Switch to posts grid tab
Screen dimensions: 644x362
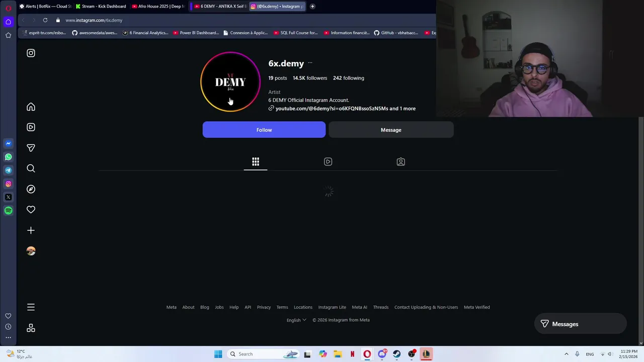[x=256, y=161]
